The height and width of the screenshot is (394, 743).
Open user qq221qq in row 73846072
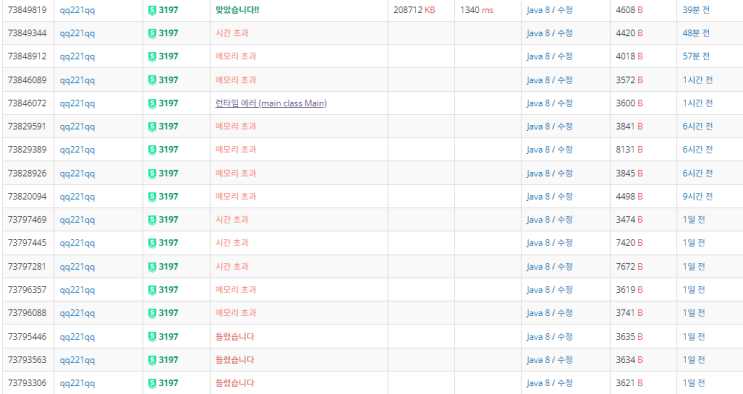(x=77, y=104)
